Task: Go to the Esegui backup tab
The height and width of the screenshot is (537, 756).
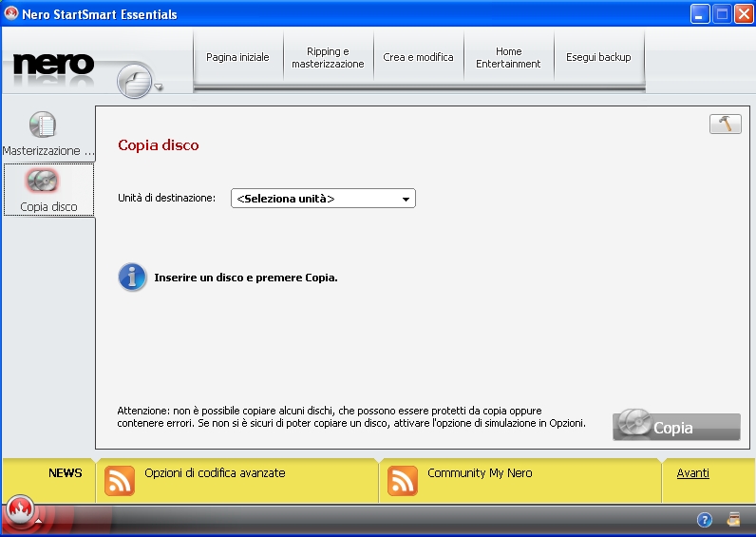Action: click(x=598, y=57)
